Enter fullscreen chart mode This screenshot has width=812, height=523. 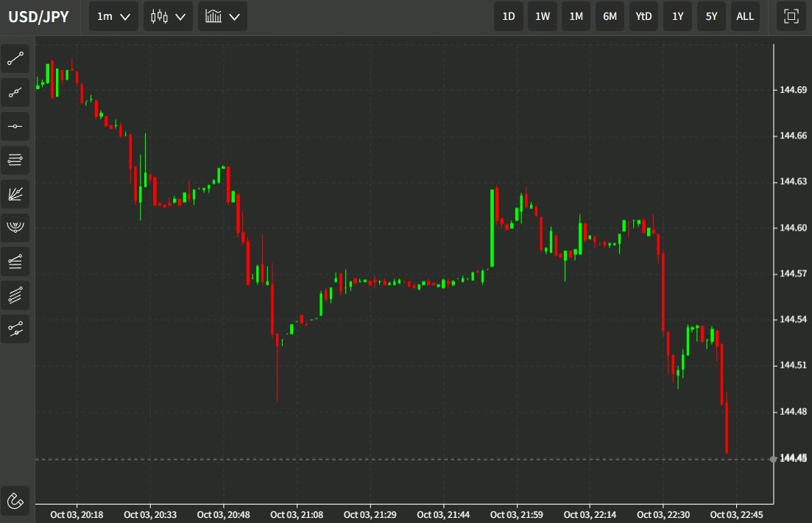tap(791, 16)
